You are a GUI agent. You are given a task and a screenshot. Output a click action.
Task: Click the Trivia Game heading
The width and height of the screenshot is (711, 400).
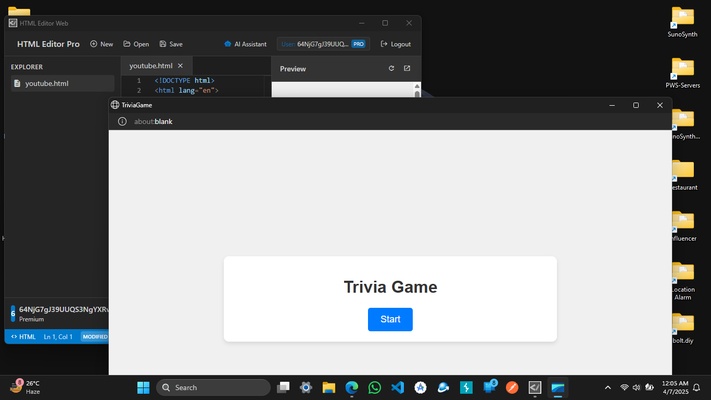[x=390, y=287]
